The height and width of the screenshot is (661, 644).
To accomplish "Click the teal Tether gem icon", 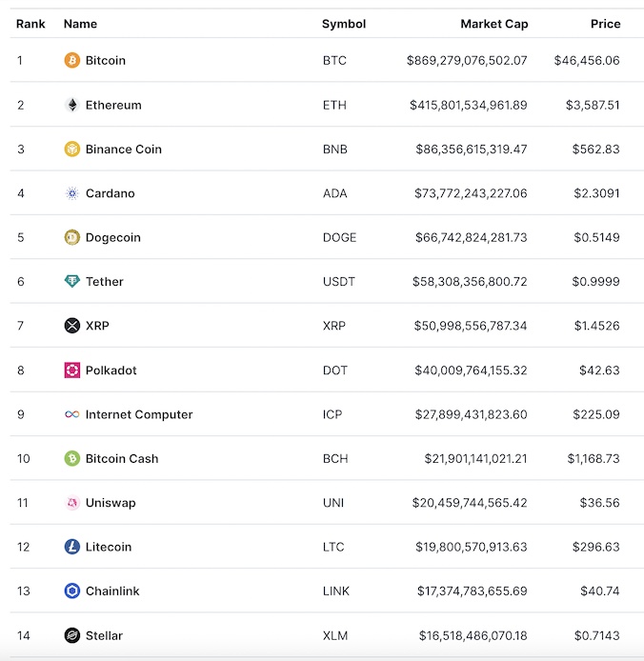I will [x=72, y=281].
